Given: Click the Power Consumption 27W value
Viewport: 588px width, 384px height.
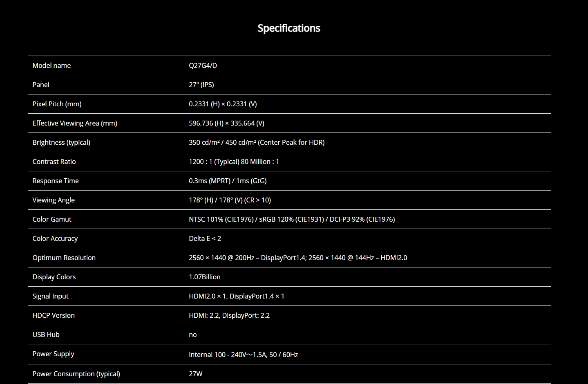Looking at the screenshot, I should click(x=195, y=374).
